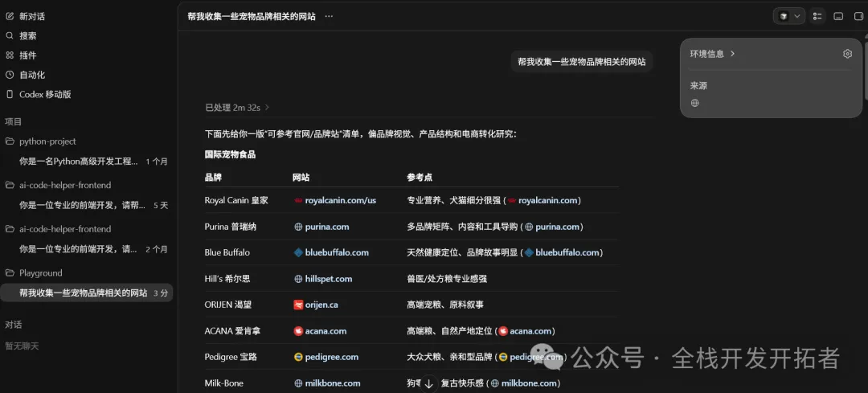The height and width of the screenshot is (393, 868).
Task: Click the 网站 column header
Action: [301, 178]
